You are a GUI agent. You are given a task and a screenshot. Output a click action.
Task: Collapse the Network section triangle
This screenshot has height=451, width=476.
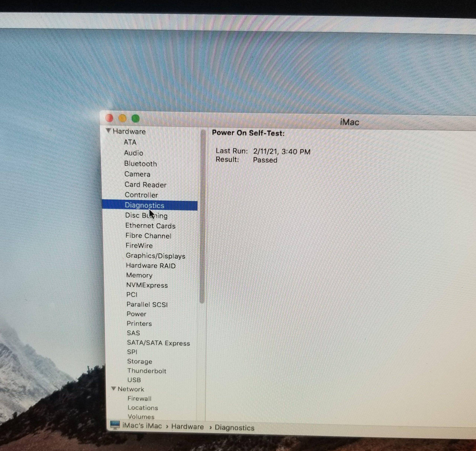(x=114, y=389)
